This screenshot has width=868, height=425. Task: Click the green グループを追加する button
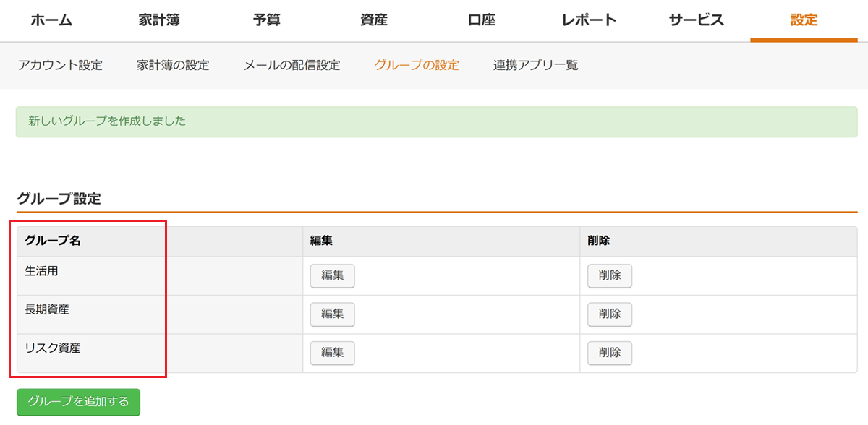pos(78,402)
